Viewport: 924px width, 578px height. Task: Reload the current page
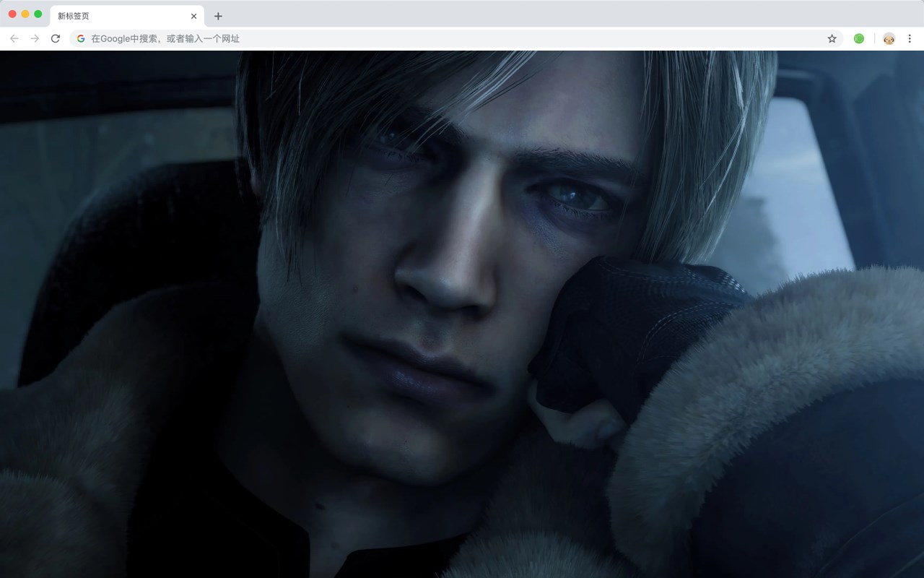(56, 38)
